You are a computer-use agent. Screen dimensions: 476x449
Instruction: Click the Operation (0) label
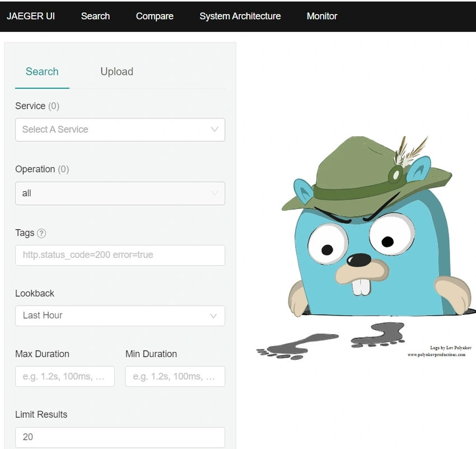click(42, 169)
